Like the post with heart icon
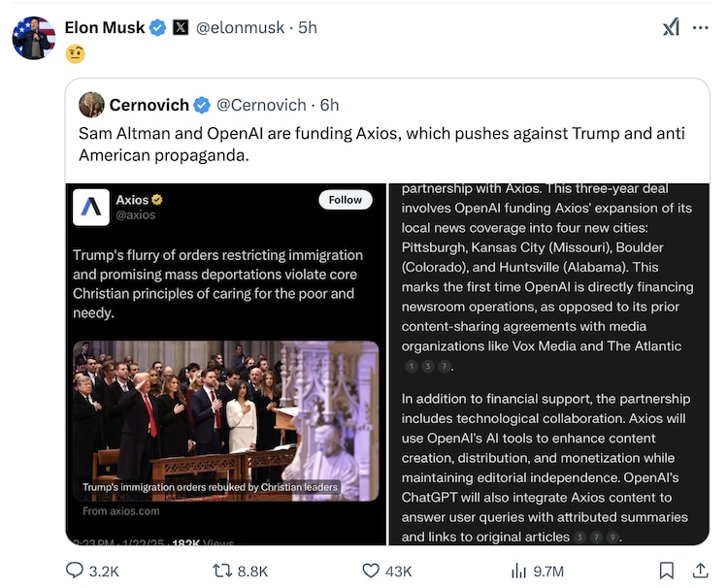 (372, 571)
